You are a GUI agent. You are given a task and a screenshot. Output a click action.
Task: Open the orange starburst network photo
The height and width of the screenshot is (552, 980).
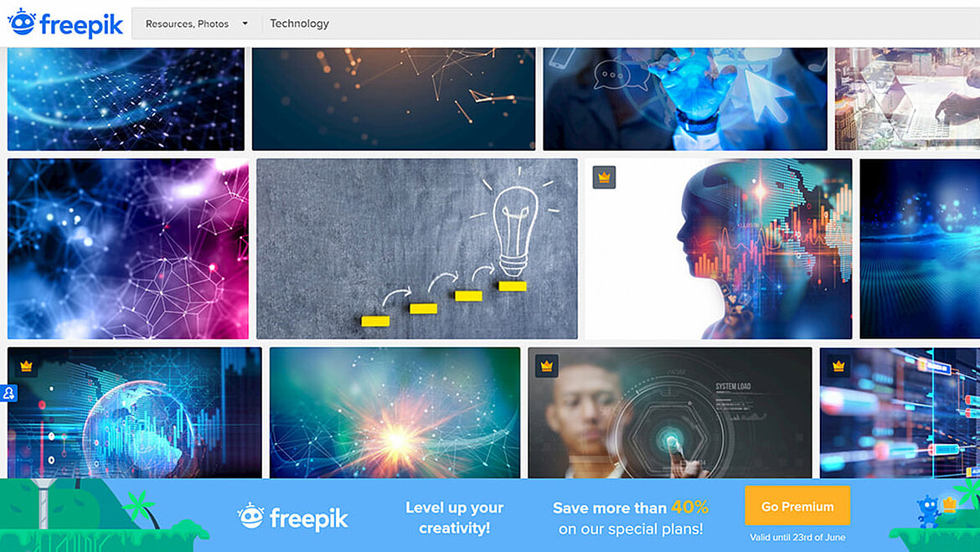(x=395, y=413)
